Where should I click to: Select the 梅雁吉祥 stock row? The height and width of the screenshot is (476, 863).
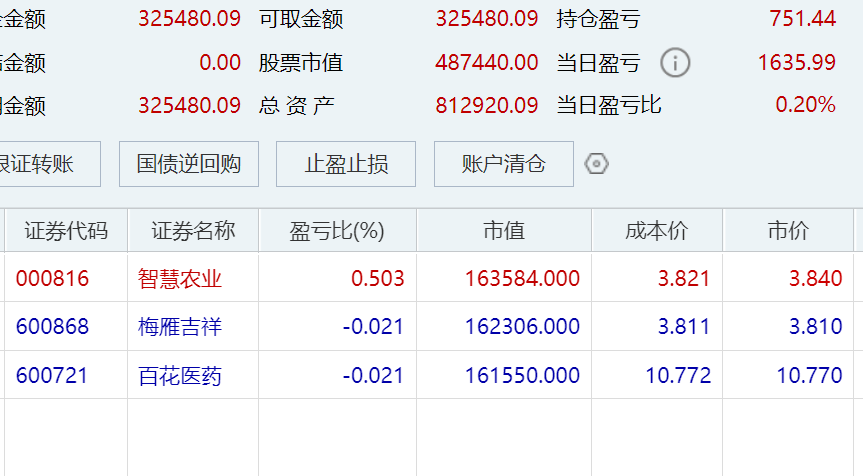tap(180, 327)
